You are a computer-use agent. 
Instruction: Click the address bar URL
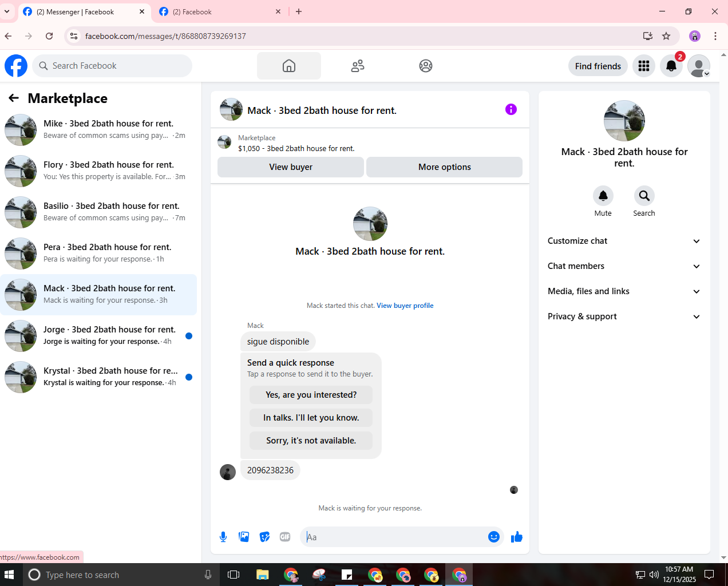(x=165, y=36)
